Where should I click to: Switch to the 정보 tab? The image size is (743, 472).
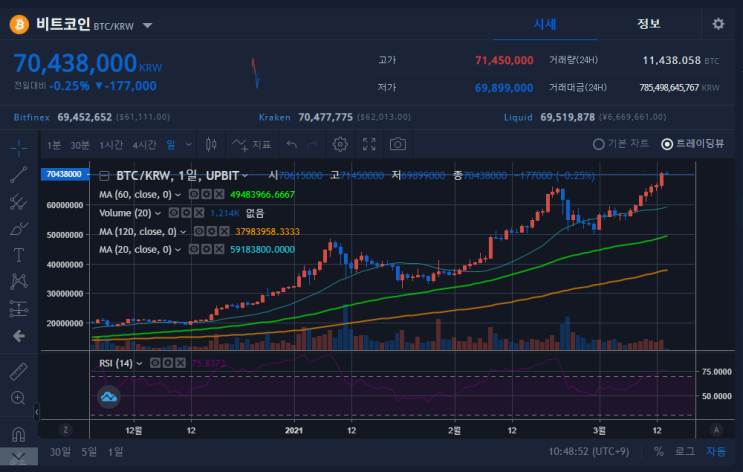[x=648, y=24]
